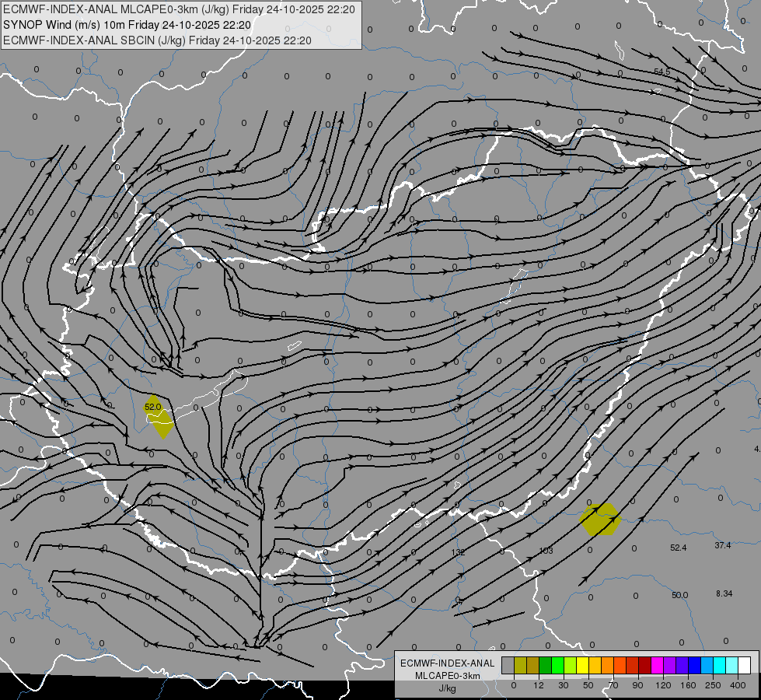This screenshot has width=761, height=700.
Task: Select the pure blue legend swatch
Action: [x=694, y=665]
